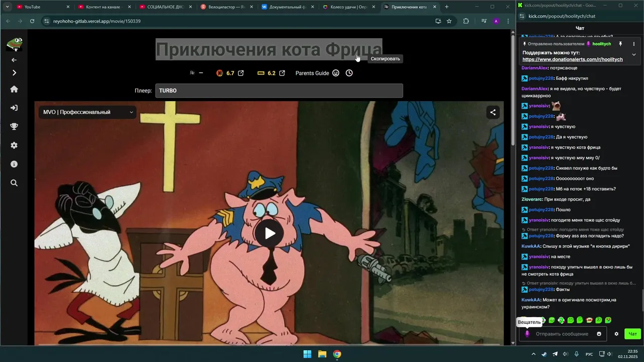
Task: Open a new browser tab
Action: 446,7
